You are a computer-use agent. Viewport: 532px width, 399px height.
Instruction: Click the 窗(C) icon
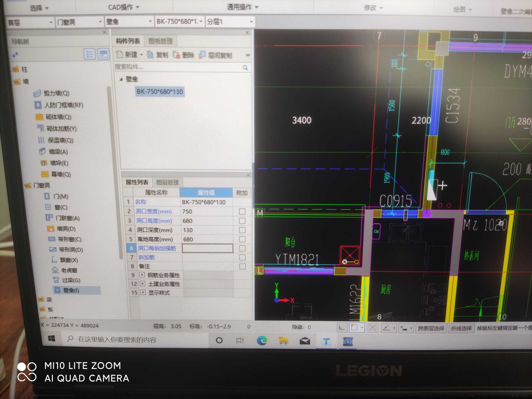(x=48, y=207)
